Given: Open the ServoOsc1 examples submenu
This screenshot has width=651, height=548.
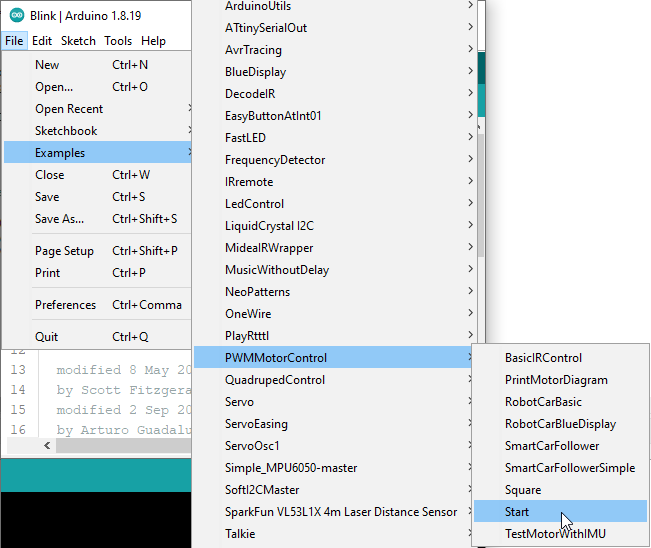Looking at the screenshot, I should [x=333, y=446].
